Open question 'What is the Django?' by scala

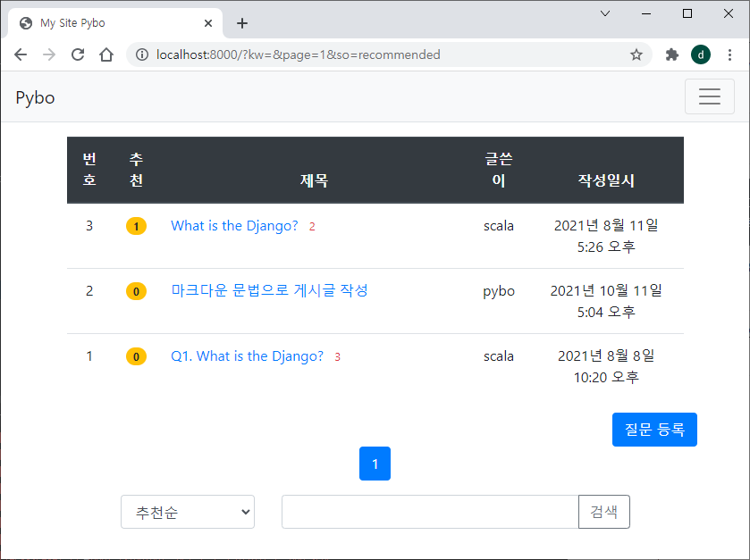tap(234, 226)
